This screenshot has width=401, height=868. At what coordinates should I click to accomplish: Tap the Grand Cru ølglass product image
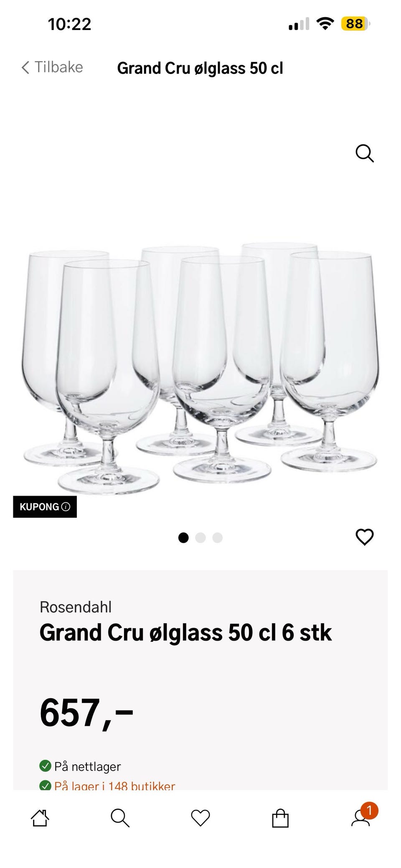200,368
